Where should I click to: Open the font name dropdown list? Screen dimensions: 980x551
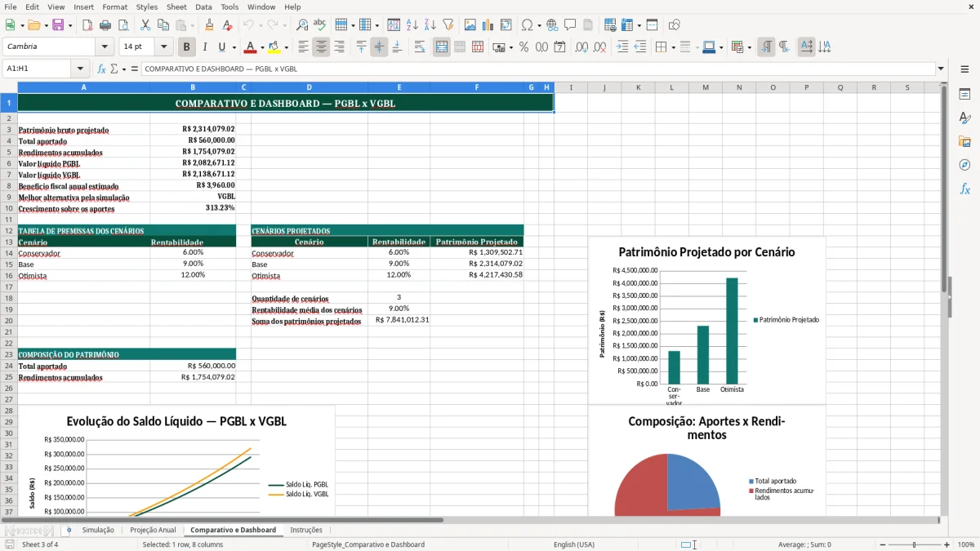pyautogui.click(x=105, y=47)
